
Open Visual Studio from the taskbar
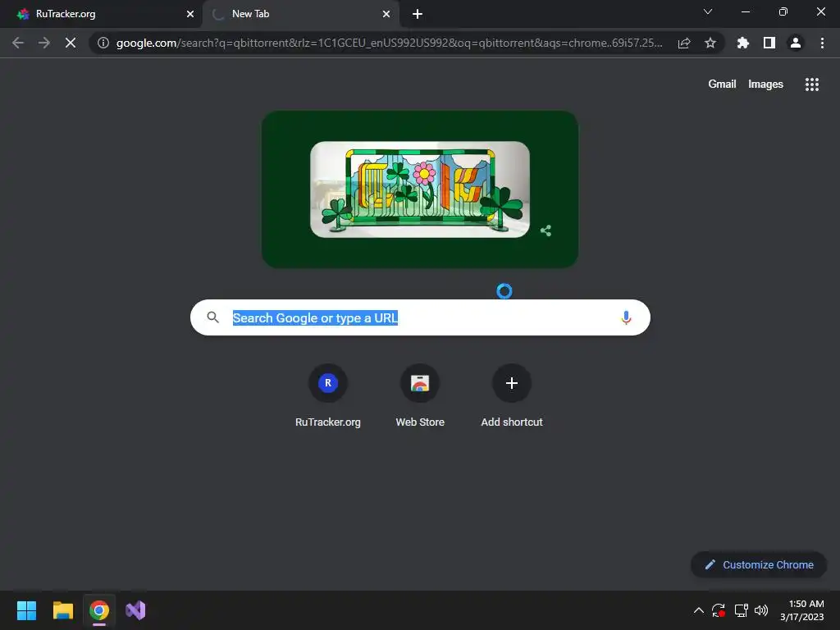pyautogui.click(x=135, y=610)
